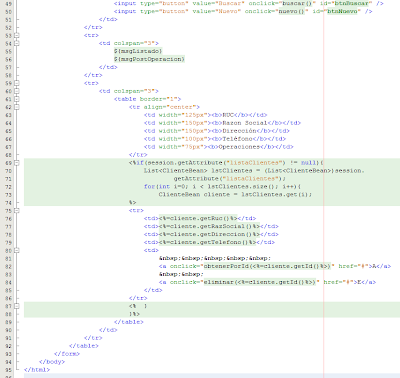Click the Razon Social header text
Image resolution: width=400 pixels, height=378 pixels.
tap(245, 123)
